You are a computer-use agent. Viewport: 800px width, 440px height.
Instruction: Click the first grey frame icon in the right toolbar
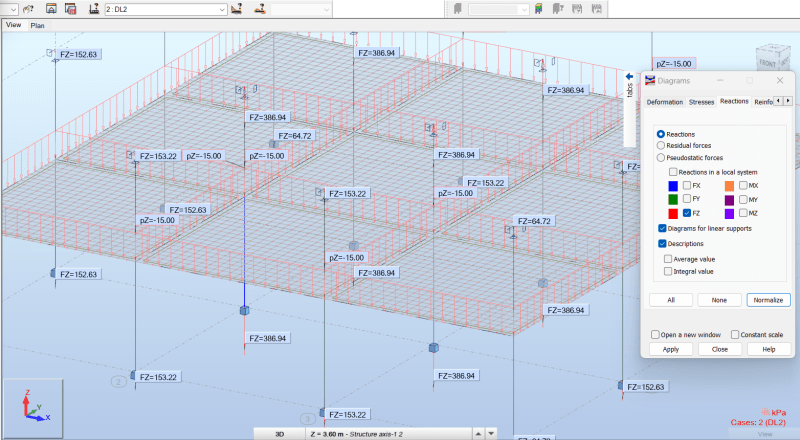[x=577, y=9]
